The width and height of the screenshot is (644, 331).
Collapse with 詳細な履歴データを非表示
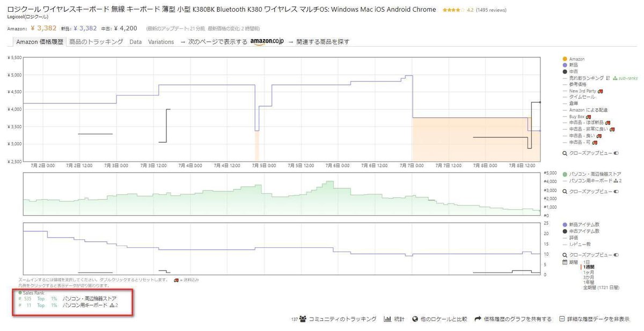pyautogui.click(x=595, y=319)
